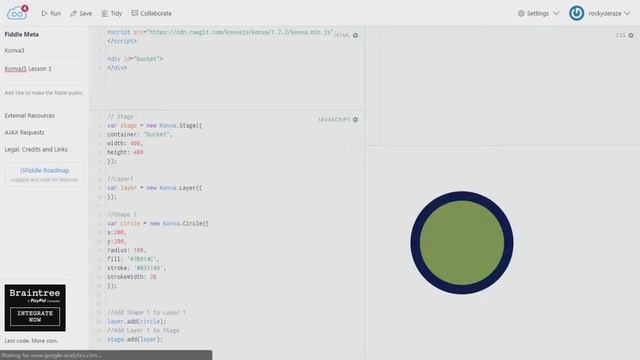The width and height of the screenshot is (640, 360).
Task: Click the Collaborate chat bubble icon
Action: [134, 13]
